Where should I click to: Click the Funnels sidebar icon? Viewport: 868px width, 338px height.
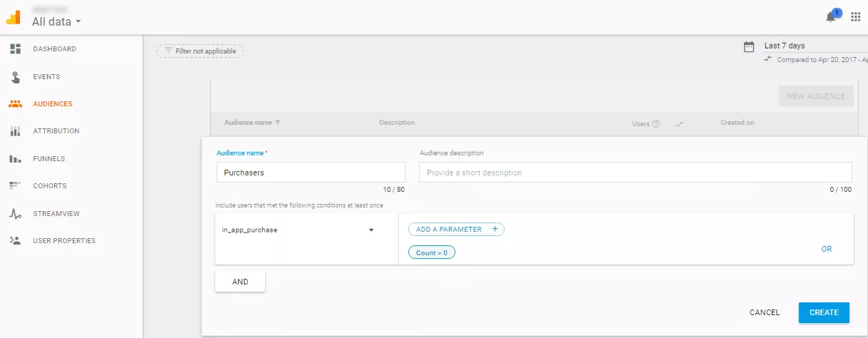click(15, 159)
